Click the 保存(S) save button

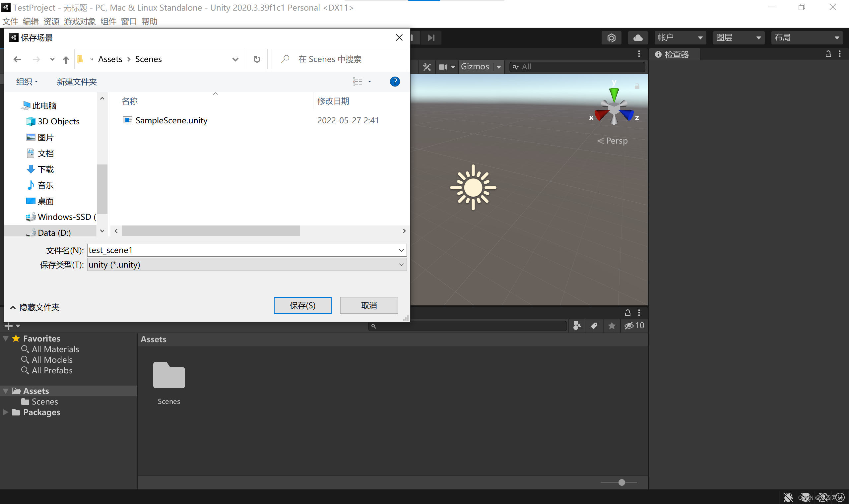point(302,305)
